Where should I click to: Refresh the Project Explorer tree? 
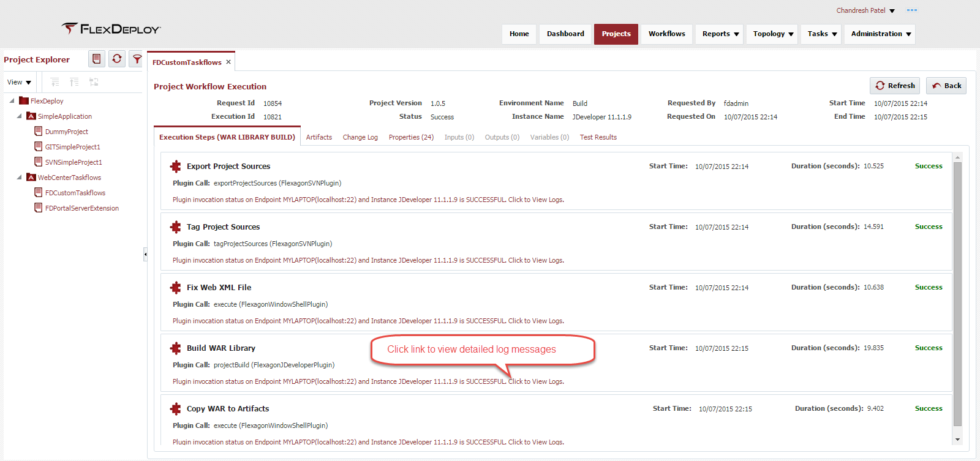116,59
